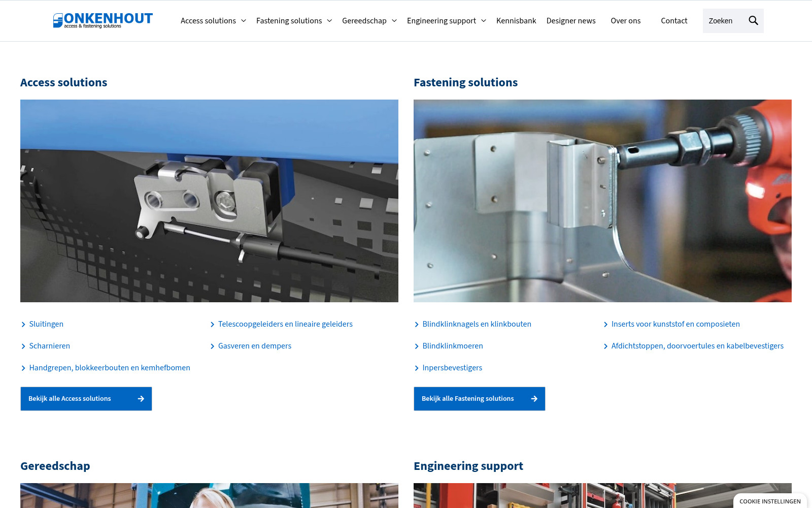Click the Engineering support section heading
The image size is (812, 508).
[x=468, y=466]
